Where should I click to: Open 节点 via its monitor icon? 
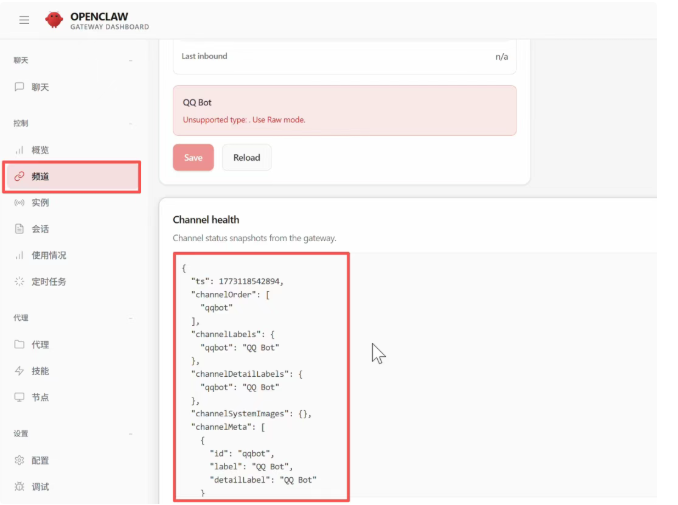click(x=19, y=397)
